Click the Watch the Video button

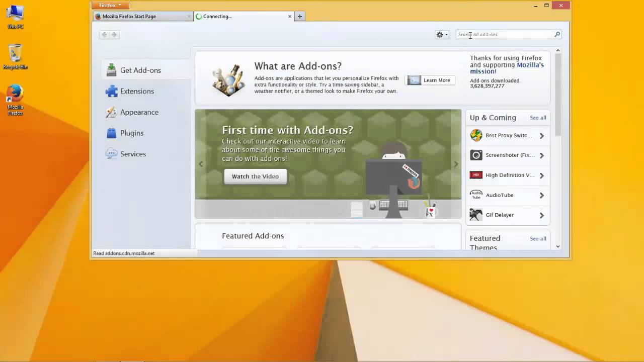[x=255, y=176]
